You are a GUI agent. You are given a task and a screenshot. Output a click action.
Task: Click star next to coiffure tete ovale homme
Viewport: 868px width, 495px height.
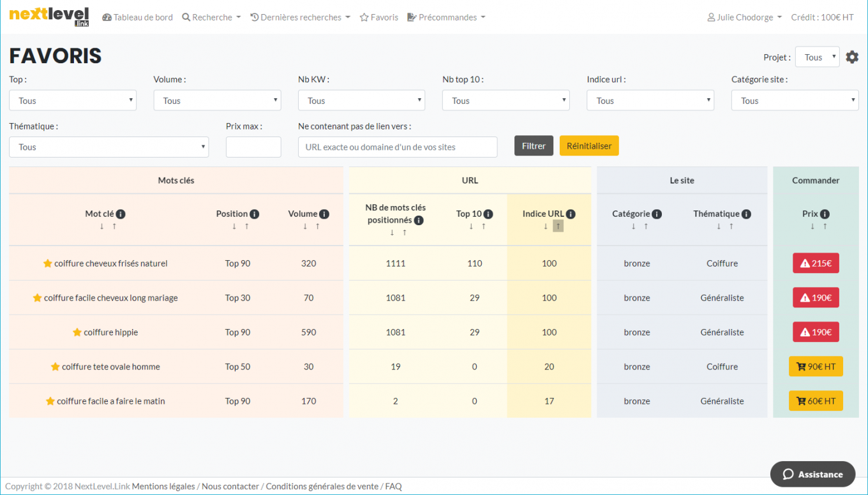[56, 367]
